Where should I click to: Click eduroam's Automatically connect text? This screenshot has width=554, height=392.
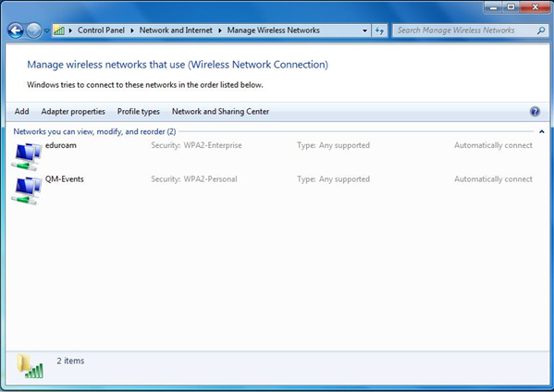[493, 145]
